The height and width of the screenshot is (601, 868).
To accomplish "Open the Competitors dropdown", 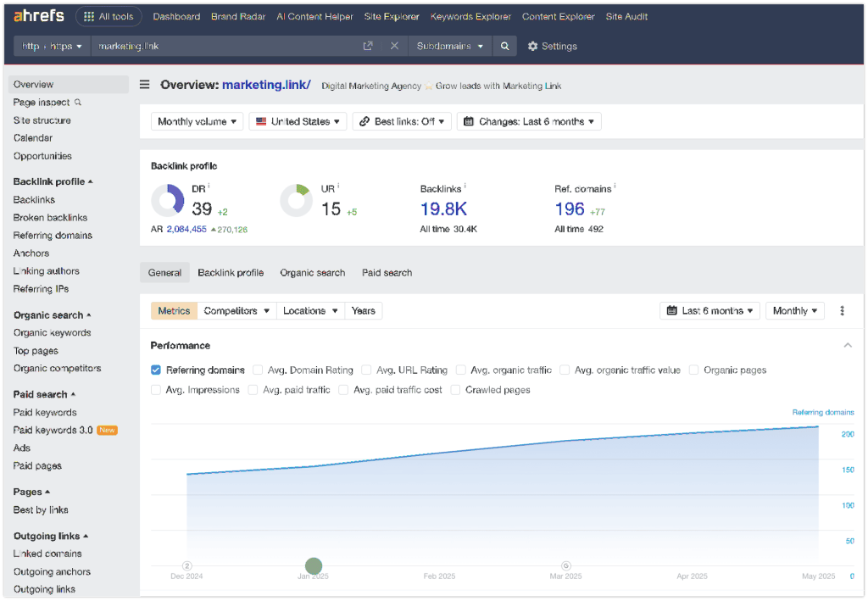I will tap(236, 311).
